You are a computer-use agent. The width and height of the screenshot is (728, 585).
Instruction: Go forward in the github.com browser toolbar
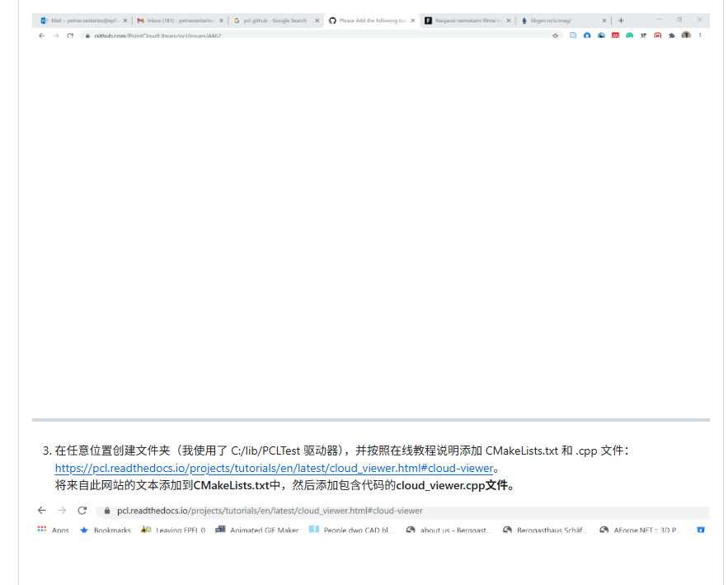[x=56, y=35]
